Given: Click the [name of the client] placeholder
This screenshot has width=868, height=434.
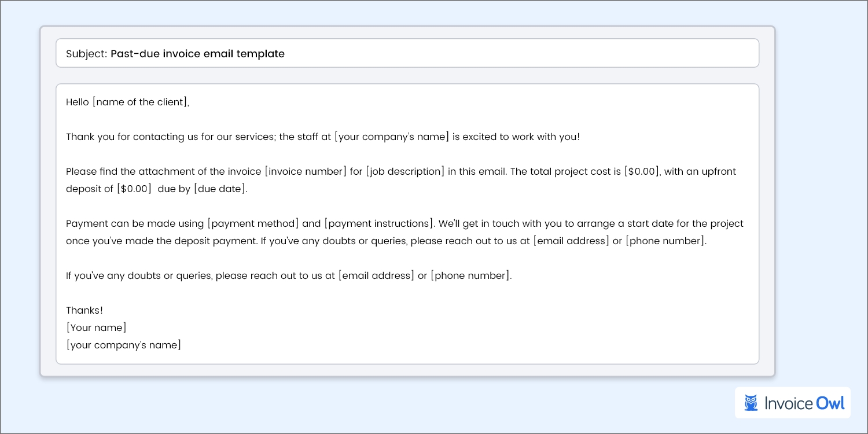Looking at the screenshot, I should point(141,102).
